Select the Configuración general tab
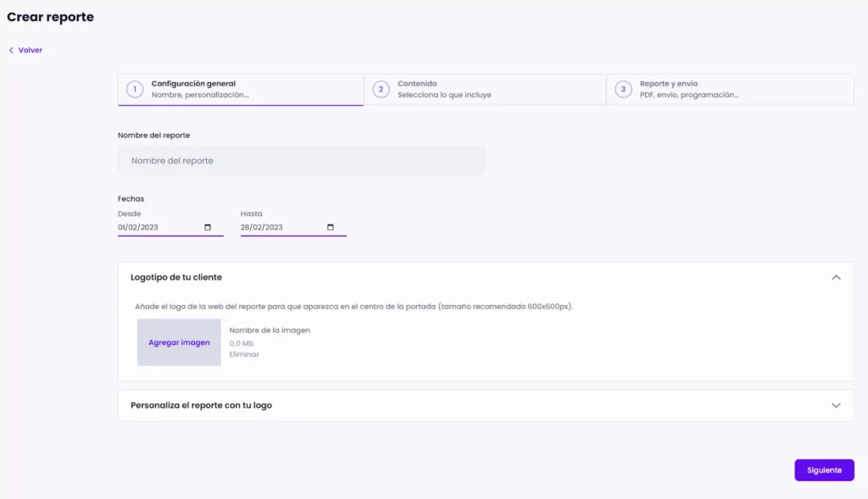 (x=200, y=89)
